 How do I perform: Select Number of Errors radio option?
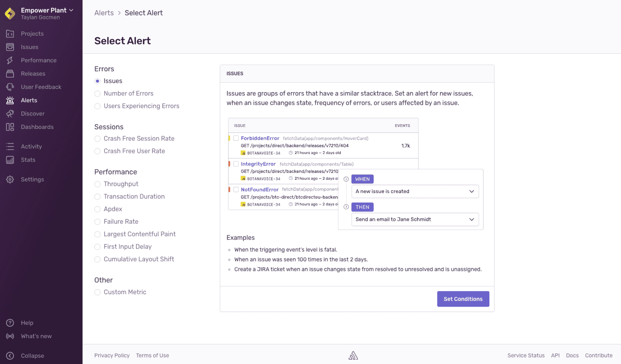97,94
